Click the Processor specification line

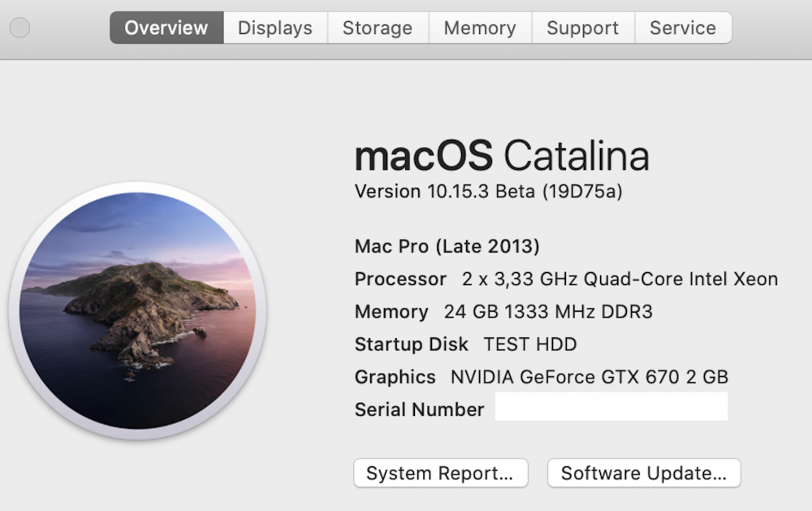pos(566,279)
